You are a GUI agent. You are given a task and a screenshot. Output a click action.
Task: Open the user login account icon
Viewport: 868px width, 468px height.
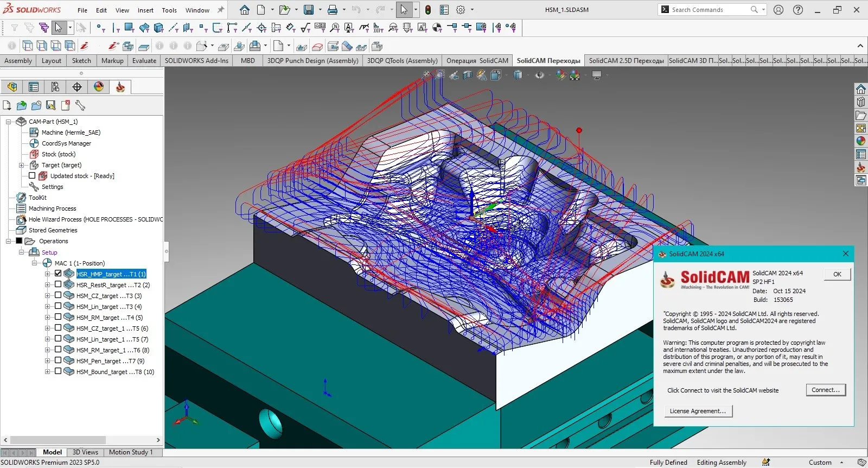(x=778, y=10)
